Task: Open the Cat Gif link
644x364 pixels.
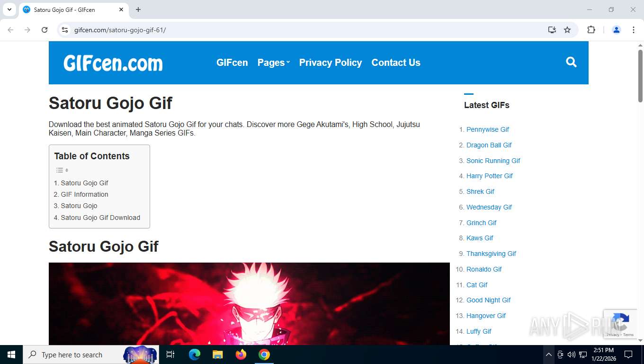Action: pyautogui.click(x=477, y=285)
